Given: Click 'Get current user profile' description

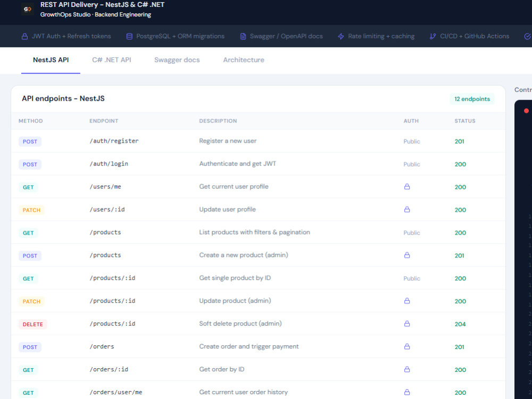Looking at the screenshot, I should [x=234, y=187].
